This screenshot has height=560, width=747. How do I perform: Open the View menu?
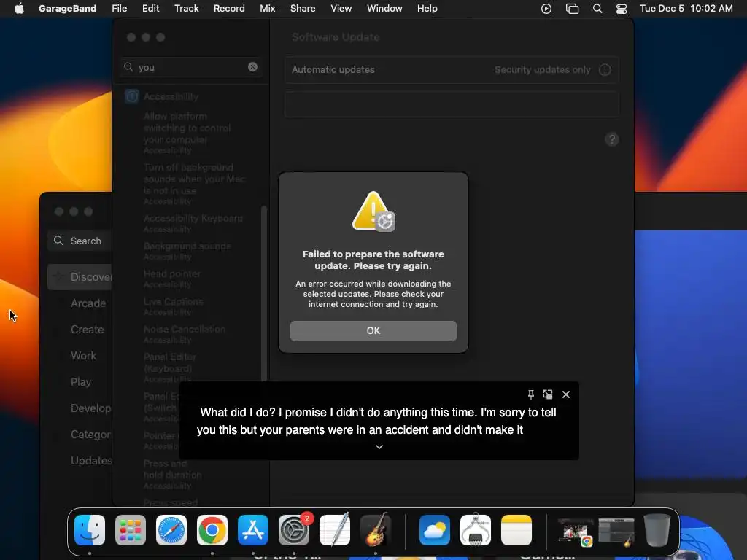click(x=341, y=9)
